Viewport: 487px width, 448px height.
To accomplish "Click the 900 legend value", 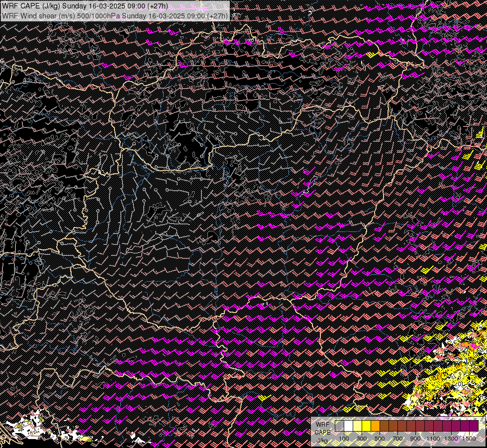I will (x=415, y=439).
